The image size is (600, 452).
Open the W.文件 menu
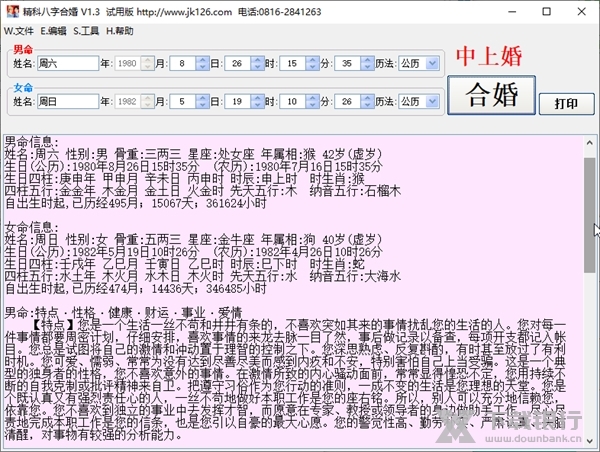pyautogui.click(x=19, y=31)
